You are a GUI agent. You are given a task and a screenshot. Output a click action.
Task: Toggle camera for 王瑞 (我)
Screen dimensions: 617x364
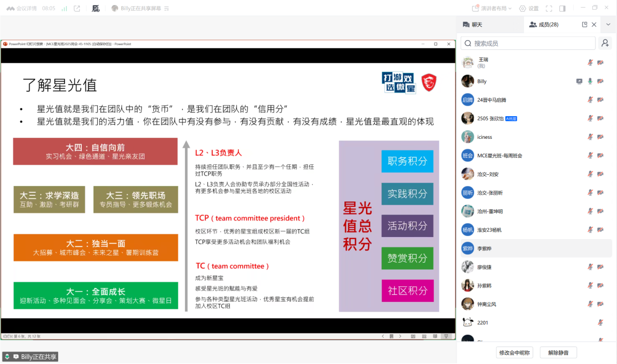point(600,63)
